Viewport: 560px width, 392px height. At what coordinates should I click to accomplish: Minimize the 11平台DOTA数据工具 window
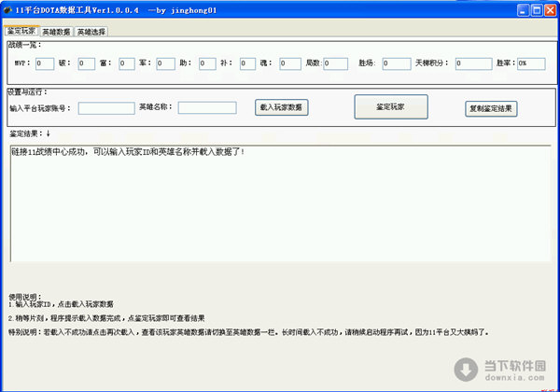click(x=524, y=10)
